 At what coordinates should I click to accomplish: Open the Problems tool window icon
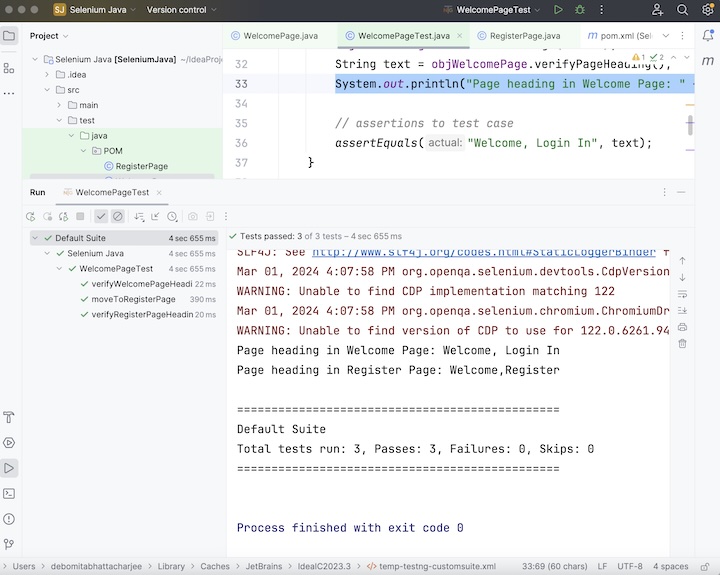pos(9,519)
